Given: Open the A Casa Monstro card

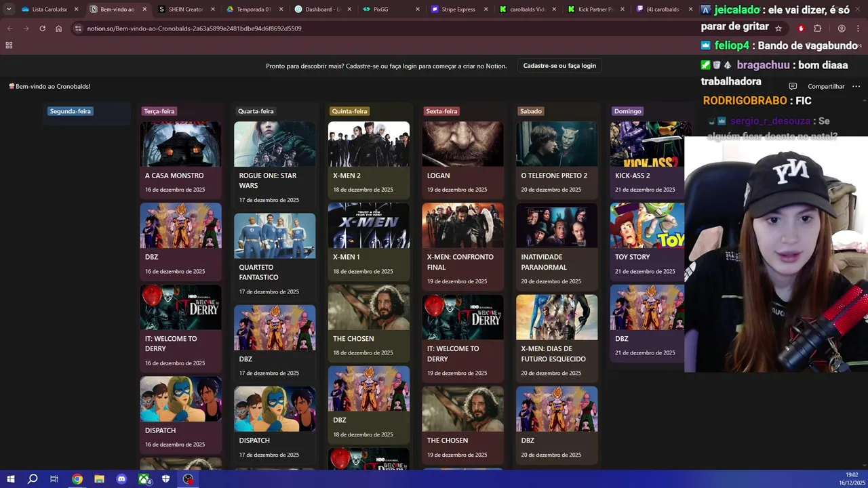Looking at the screenshot, I should click(x=180, y=160).
